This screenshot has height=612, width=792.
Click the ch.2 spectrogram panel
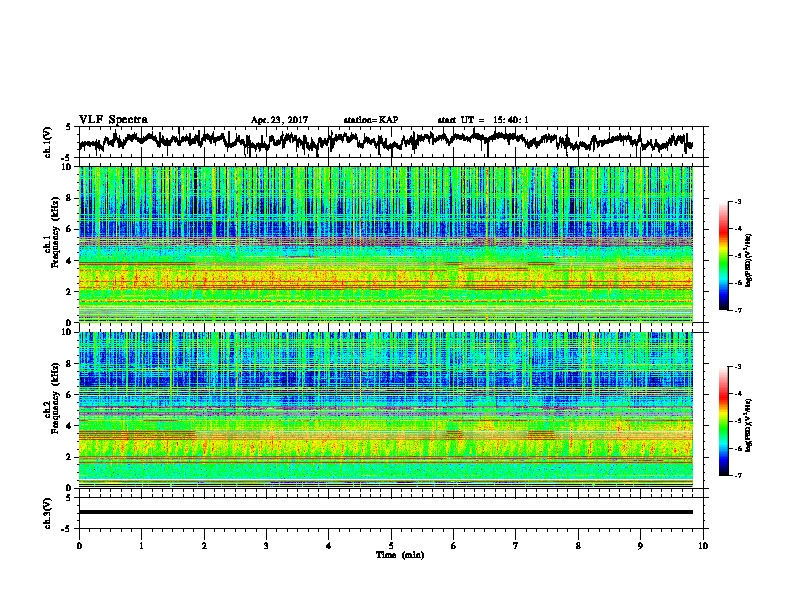point(386,410)
